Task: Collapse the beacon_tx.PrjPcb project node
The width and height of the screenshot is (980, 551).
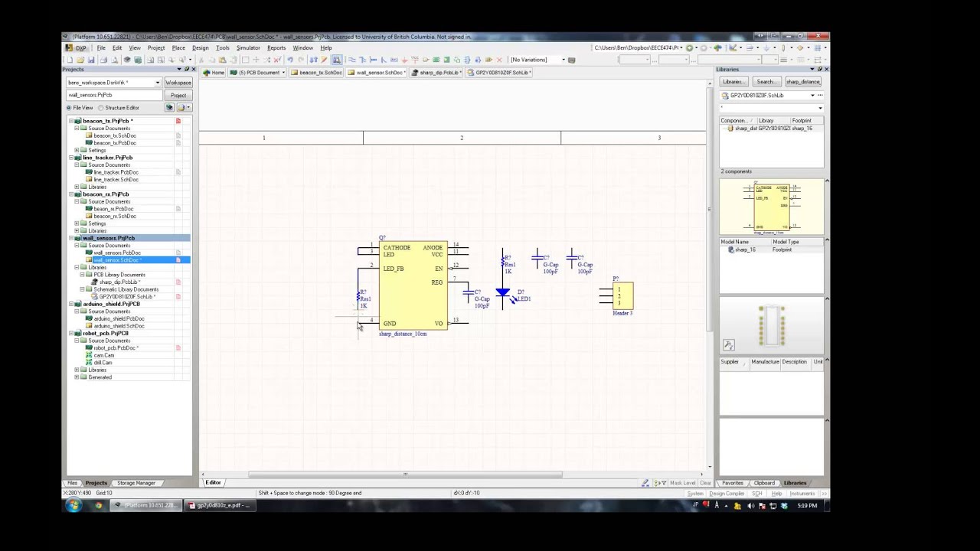Action: click(71, 121)
